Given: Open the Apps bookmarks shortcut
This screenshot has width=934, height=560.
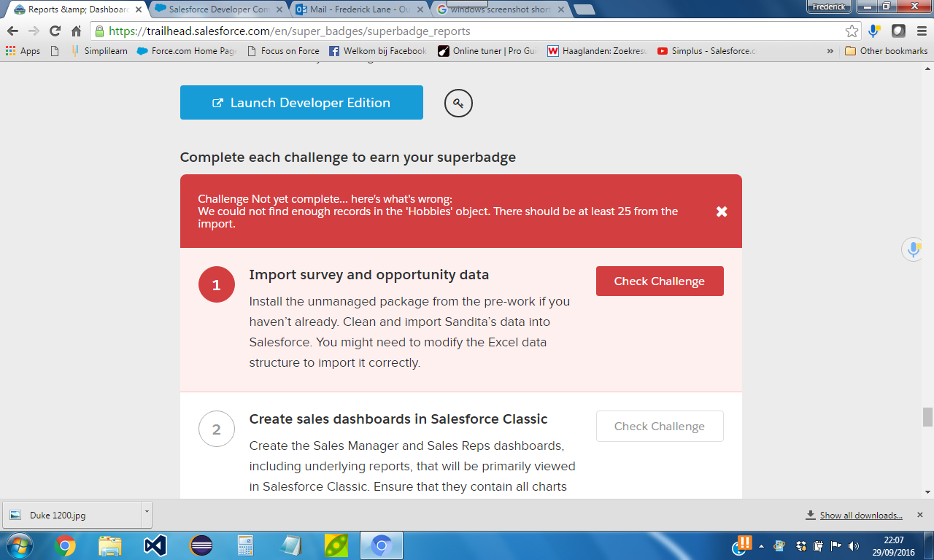Looking at the screenshot, I should [23, 51].
